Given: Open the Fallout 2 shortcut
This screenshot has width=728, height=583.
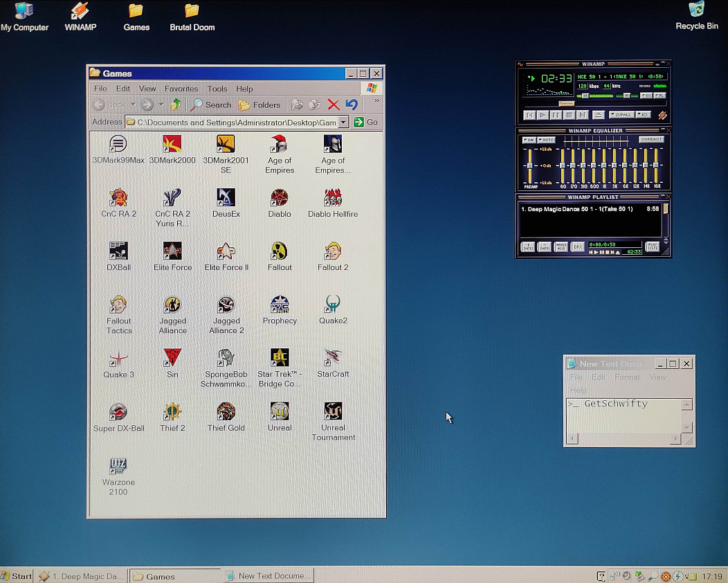Looking at the screenshot, I should 333,252.
